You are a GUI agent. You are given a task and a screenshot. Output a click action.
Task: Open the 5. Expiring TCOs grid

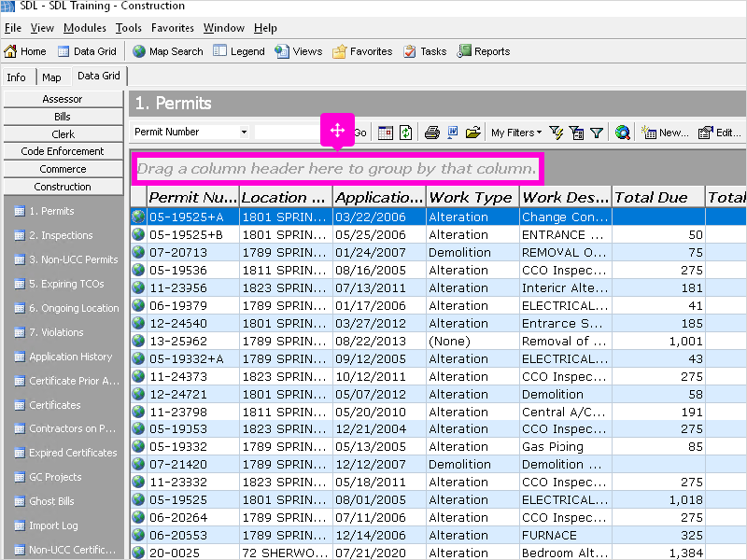pyautogui.click(x=59, y=284)
